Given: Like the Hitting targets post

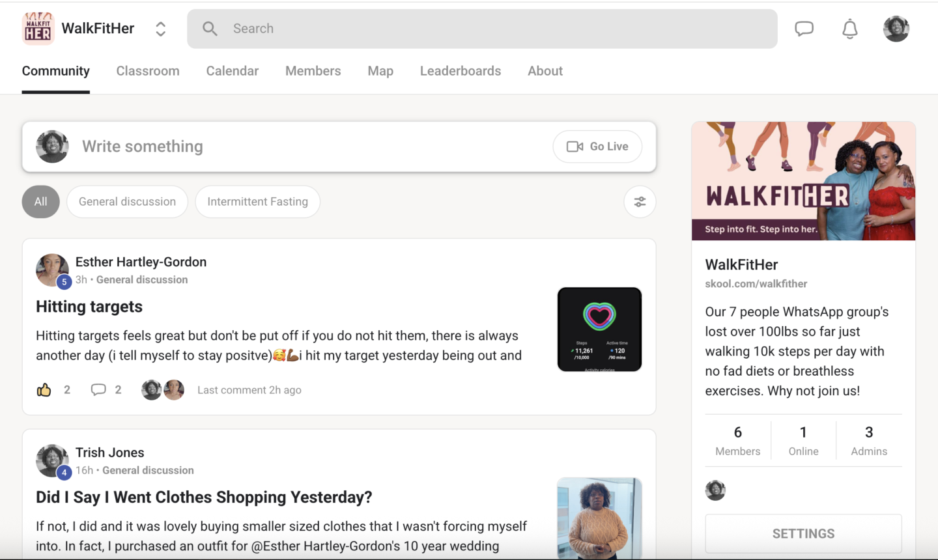Looking at the screenshot, I should point(44,390).
